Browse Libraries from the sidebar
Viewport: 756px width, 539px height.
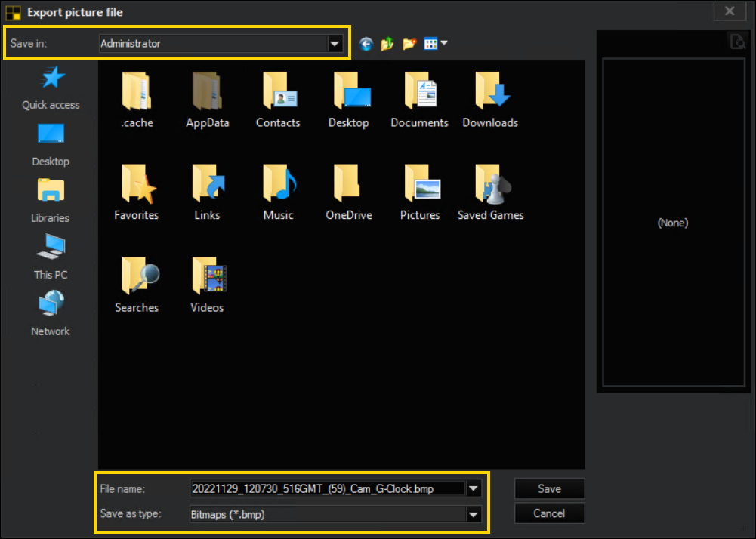(50, 199)
